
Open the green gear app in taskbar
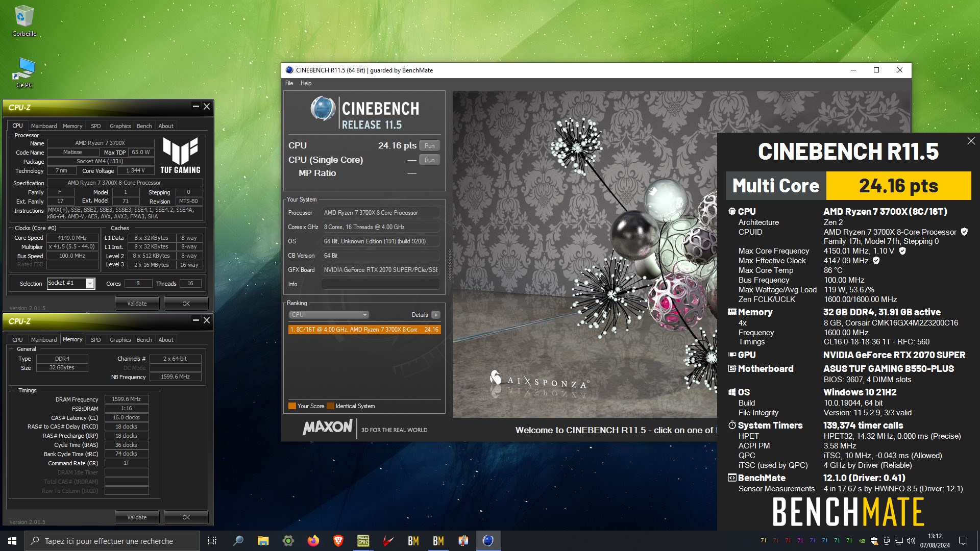(288, 541)
